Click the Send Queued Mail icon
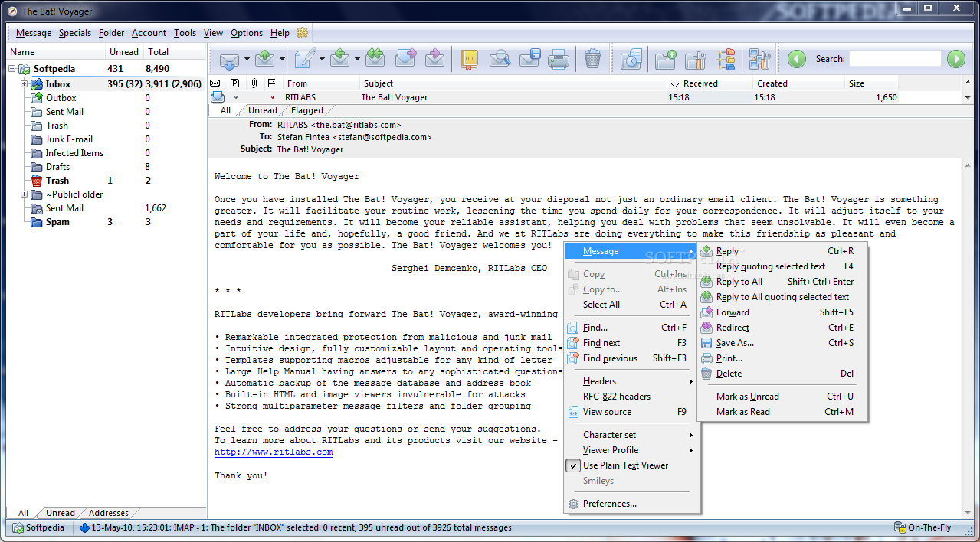Viewport: 980px width, 542px height. (265, 59)
